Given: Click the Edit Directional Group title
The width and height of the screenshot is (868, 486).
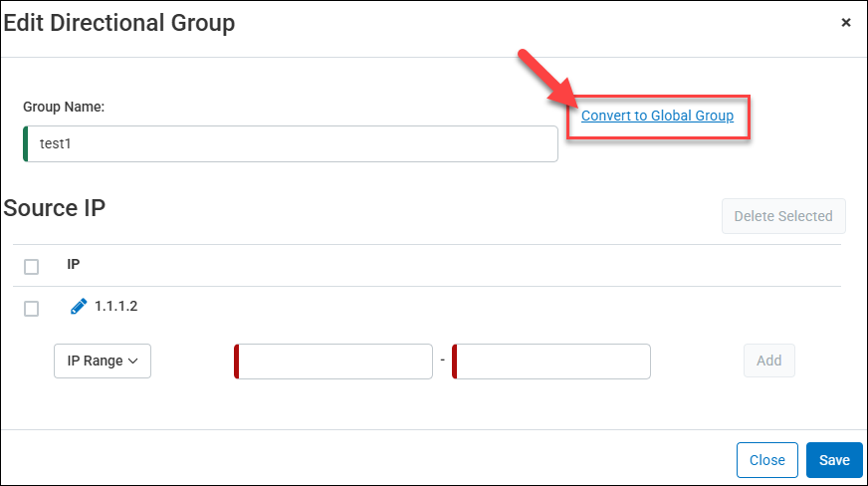Looking at the screenshot, I should (x=119, y=22).
